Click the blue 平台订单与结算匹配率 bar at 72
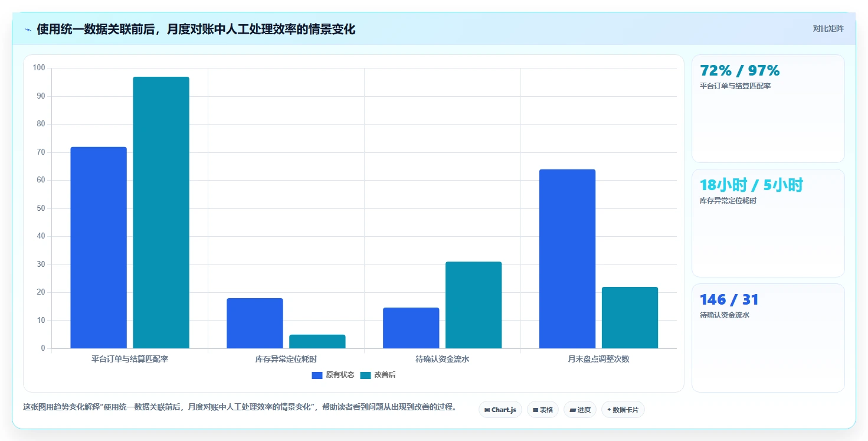Image resolution: width=868 pixels, height=441 pixels. [99, 247]
